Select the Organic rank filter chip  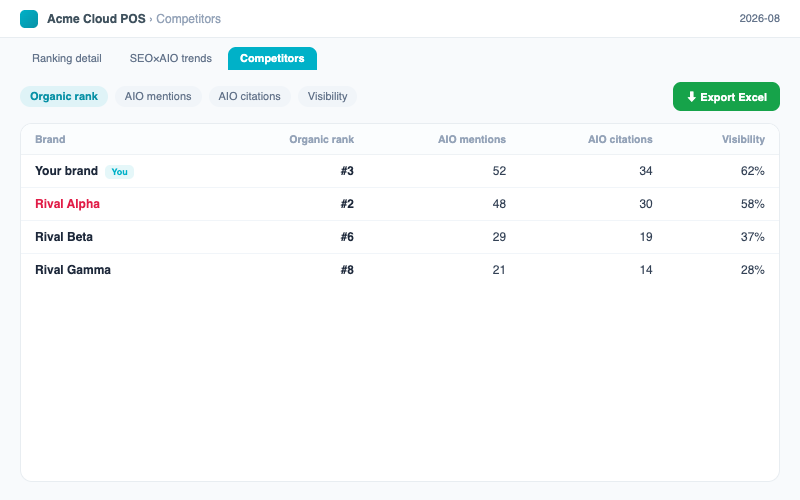(64, 96)
